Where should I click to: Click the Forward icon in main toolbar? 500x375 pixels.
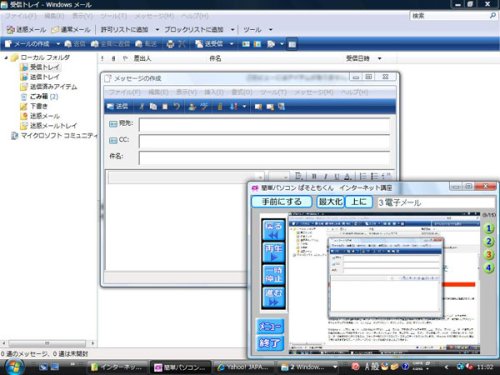[146, 44]
